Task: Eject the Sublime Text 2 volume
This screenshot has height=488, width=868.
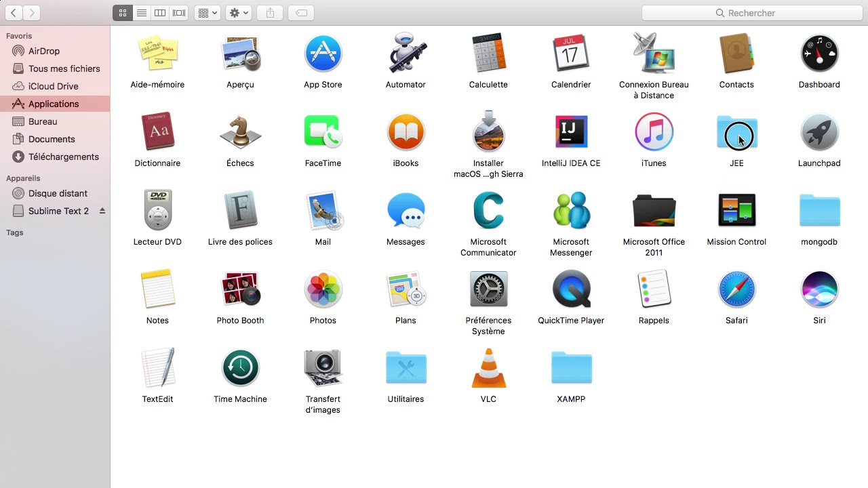Action: tap(102, 211)
